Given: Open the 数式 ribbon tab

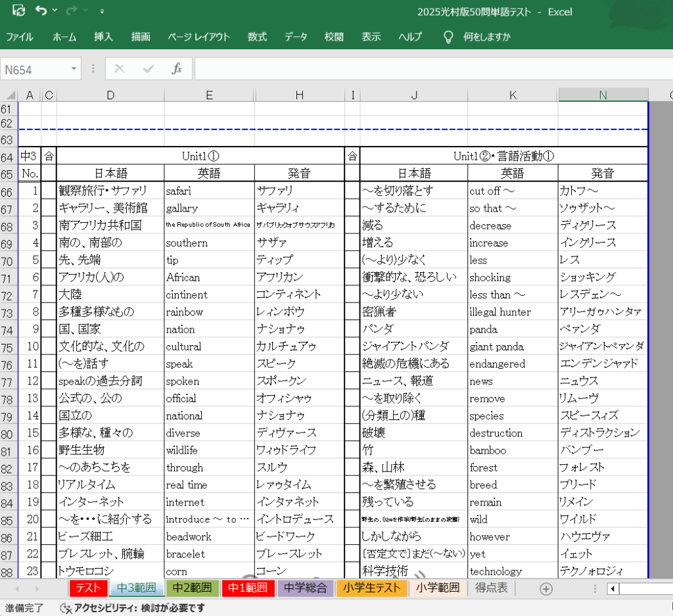Looking at the screenshot, I should click(x=257, y=37).
